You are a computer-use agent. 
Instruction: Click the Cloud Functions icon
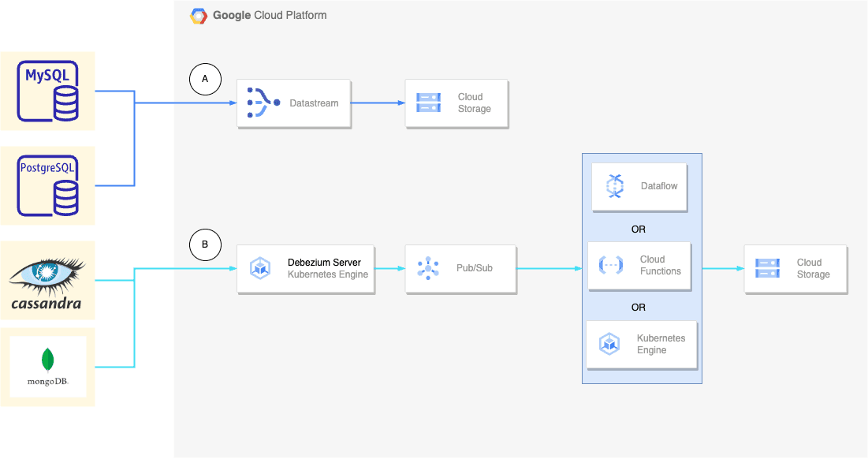coord(610,265)
